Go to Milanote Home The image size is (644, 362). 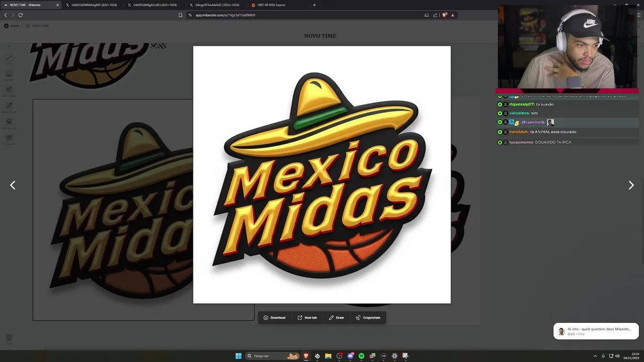(x=12, y=26)
